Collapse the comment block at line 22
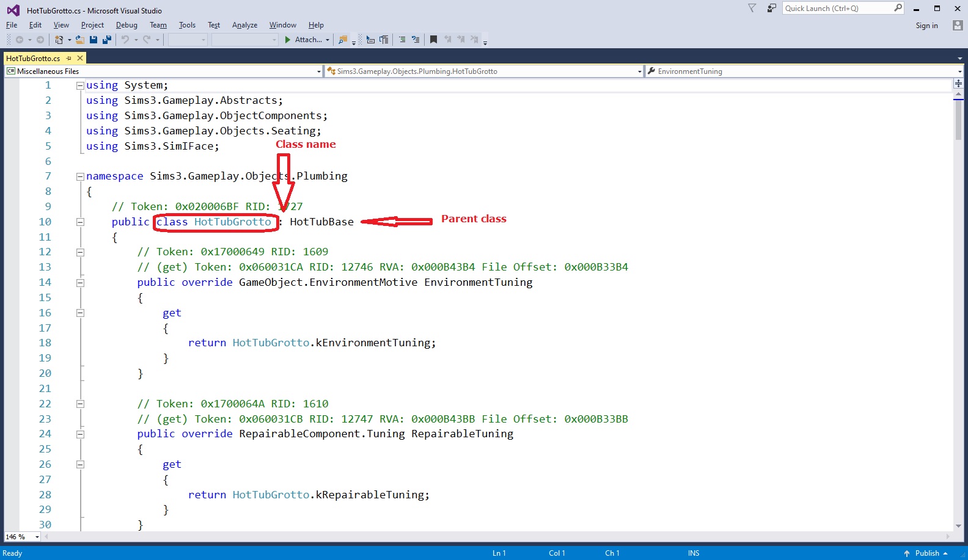The width and height of the screenshot is (968, 560). coord(80,404)
